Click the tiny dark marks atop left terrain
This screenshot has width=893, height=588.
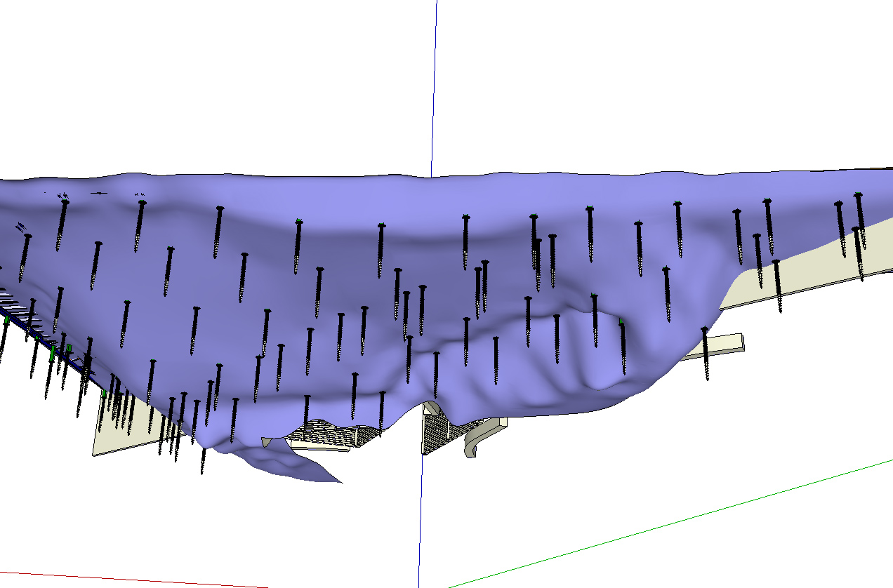point(98,192)
